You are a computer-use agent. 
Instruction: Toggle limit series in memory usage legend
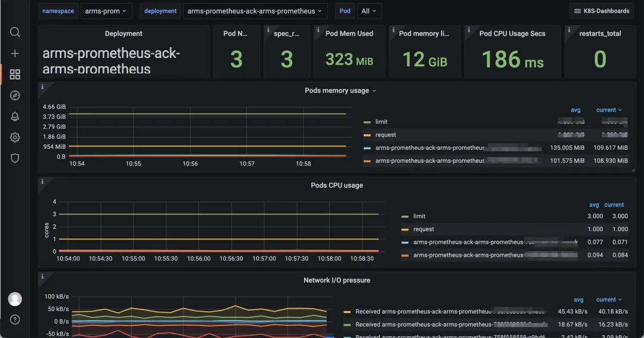point(381,122)
